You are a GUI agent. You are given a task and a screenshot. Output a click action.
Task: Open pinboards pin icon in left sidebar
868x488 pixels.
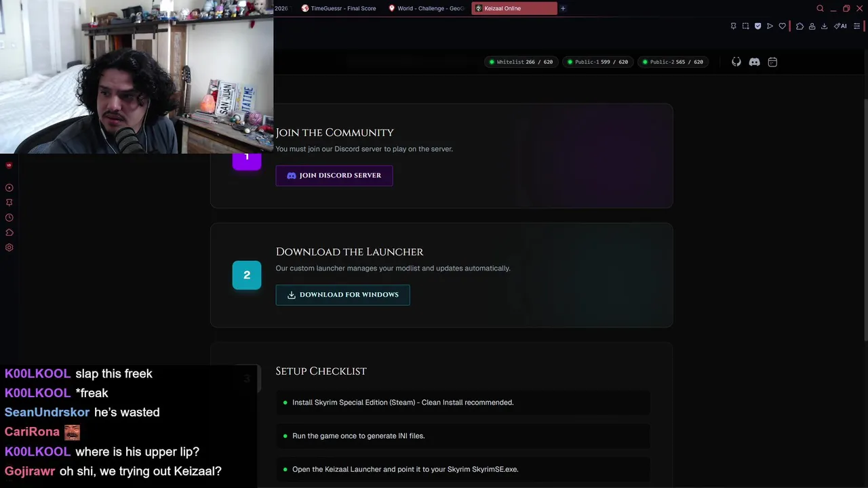pyautogui.click(x=9, y=203)
